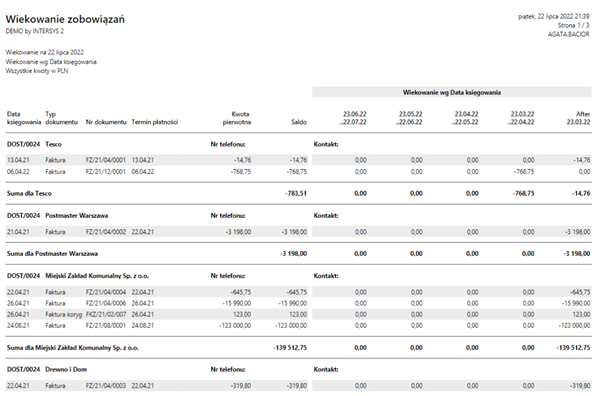Click the '23.06.22 ..22.07.22' period header

(x=353, y=118)
